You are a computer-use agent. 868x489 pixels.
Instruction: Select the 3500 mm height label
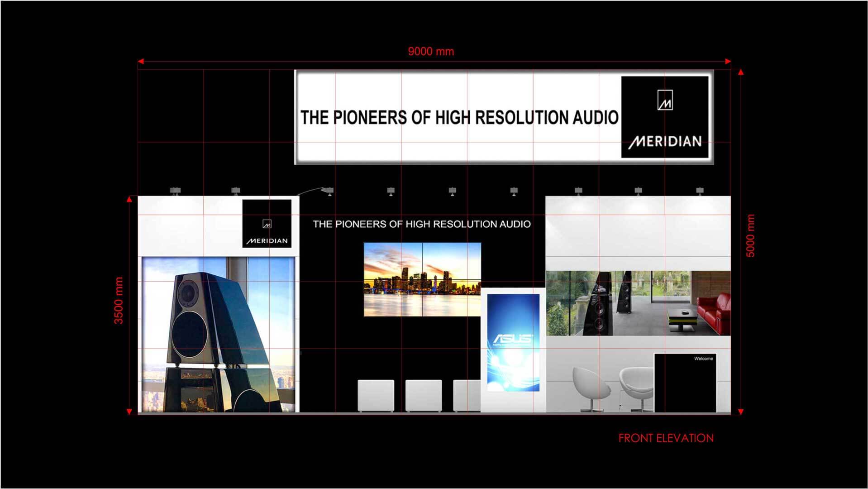pos(119,301)
